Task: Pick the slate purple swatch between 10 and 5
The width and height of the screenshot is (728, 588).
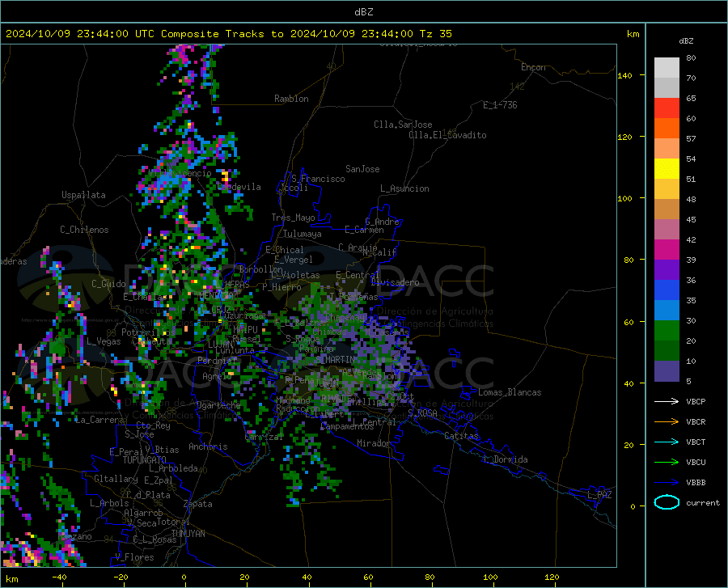Action: click(667, 371)
